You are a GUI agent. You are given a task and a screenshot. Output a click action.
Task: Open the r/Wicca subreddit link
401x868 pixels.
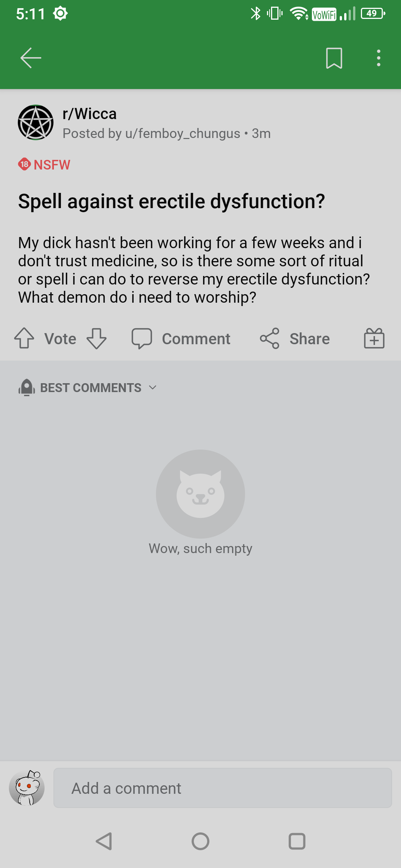89,114
